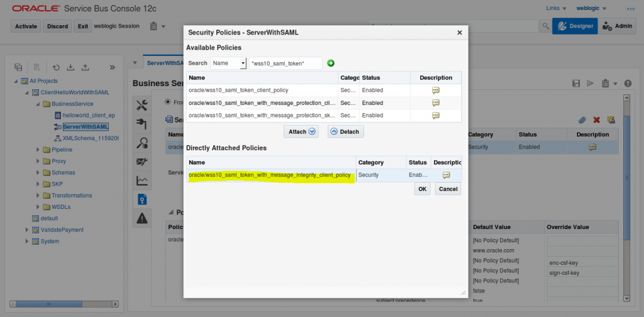Click the policy search text field
Viewport: 644px width, 317px height.
pos(286,64)
